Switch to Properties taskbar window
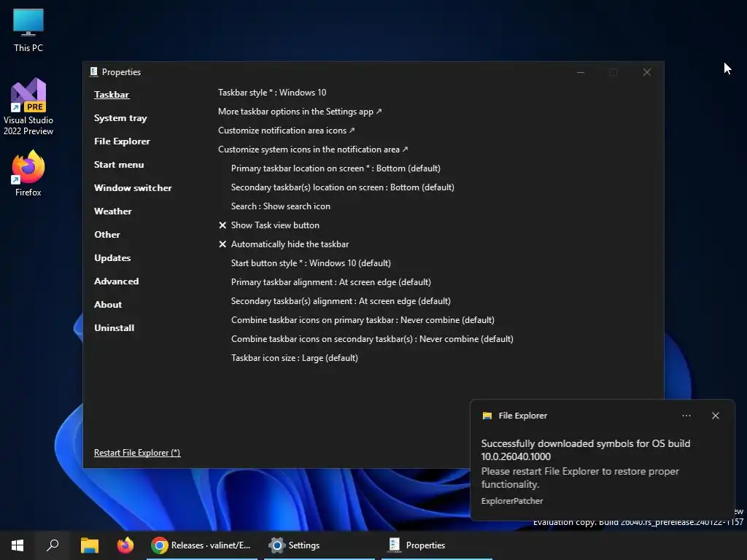 437,545
